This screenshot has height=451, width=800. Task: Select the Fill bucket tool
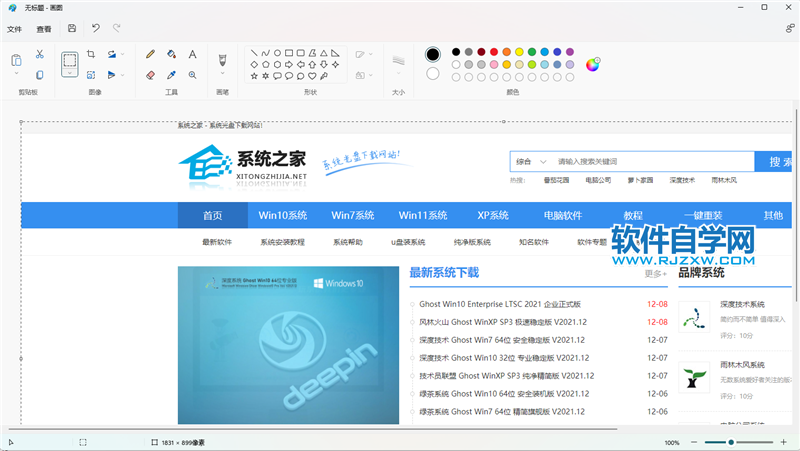pyautogui.click(x=171, y=54)
